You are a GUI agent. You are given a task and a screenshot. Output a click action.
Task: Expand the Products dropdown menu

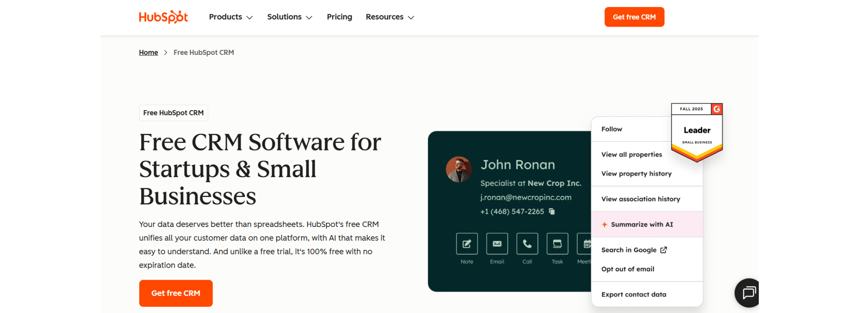[230, 17]
